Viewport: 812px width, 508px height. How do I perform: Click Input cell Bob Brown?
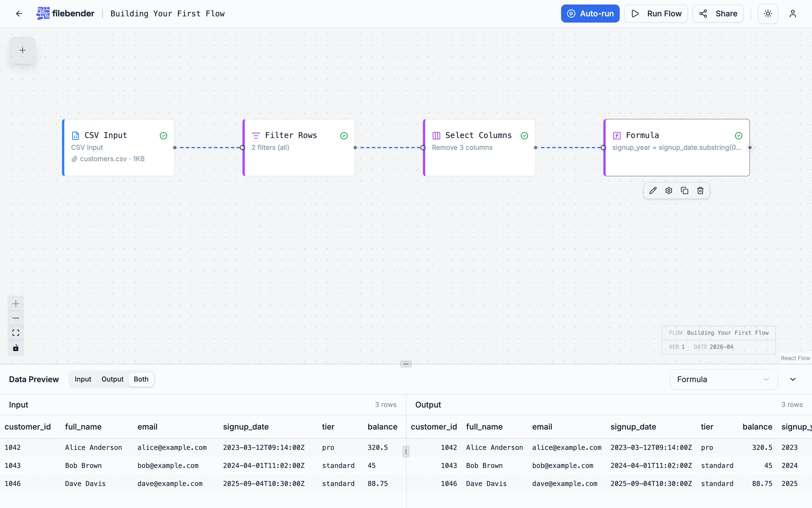tap(83, 466)
